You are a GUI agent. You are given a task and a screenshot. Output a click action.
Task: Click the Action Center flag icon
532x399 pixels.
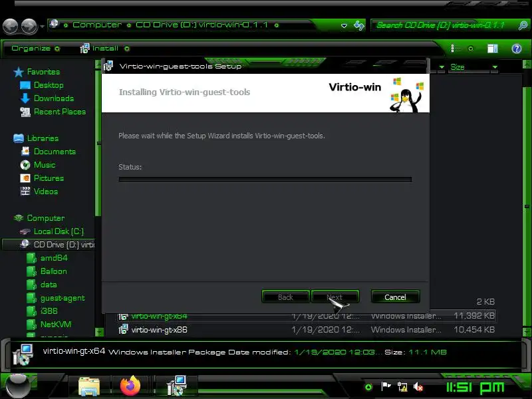386,386
